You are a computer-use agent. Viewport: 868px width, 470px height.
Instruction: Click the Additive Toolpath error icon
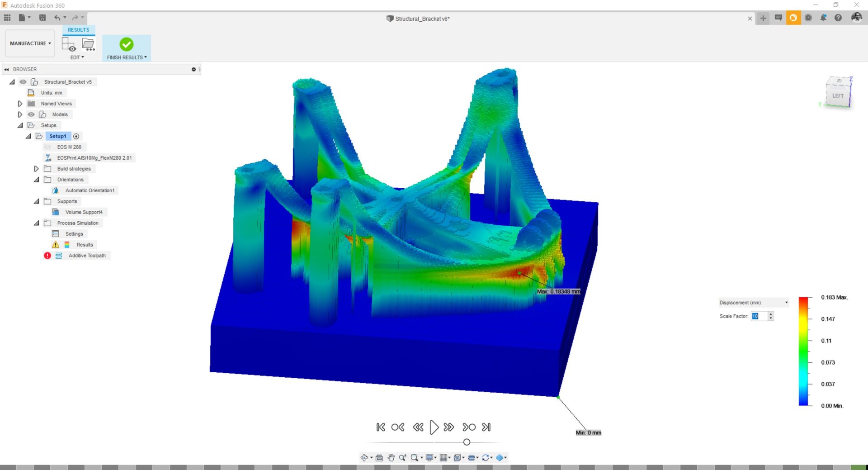click(48, 256)
